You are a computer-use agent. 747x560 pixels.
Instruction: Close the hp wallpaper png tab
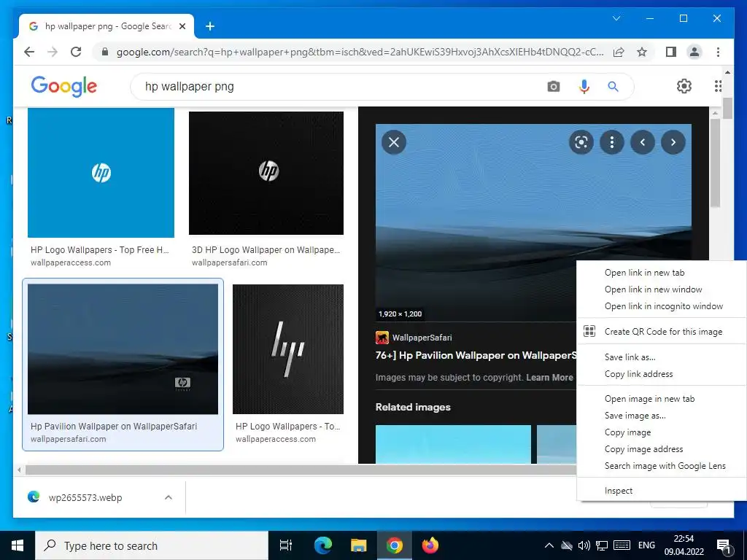[182, 26]
